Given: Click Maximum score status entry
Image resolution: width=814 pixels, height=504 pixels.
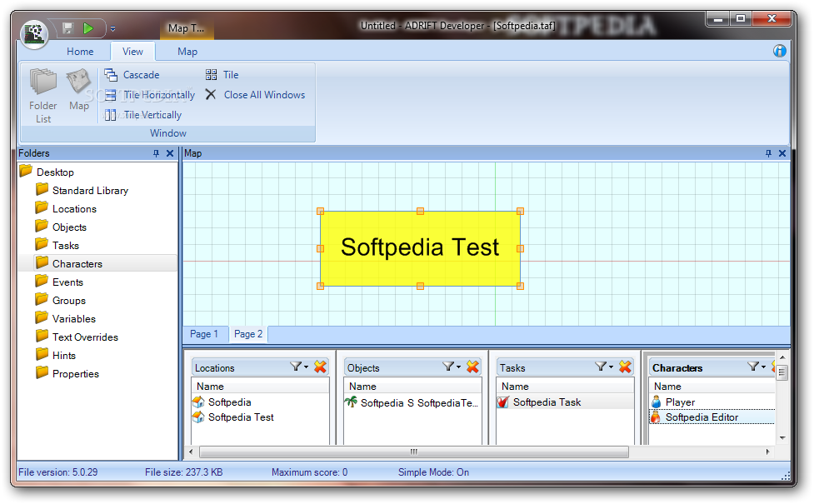Looking at the screenshot, I should 309,472.
